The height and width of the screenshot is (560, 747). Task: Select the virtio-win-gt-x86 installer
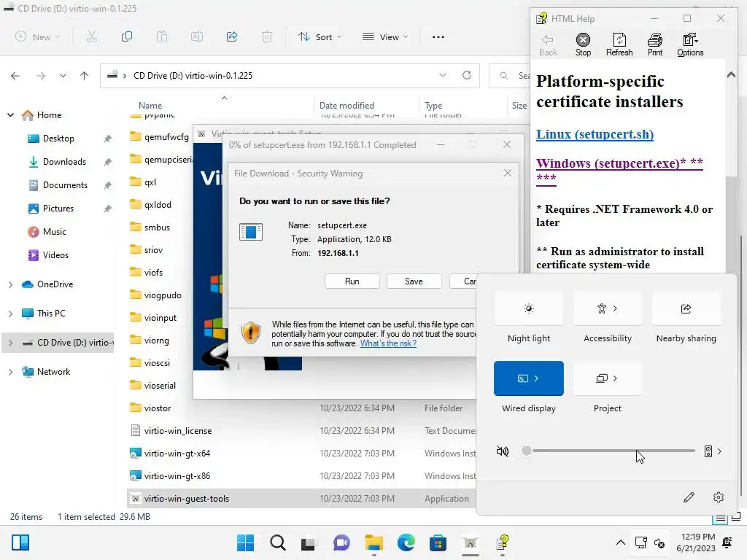pyautogui.click(x=177, y=475)
